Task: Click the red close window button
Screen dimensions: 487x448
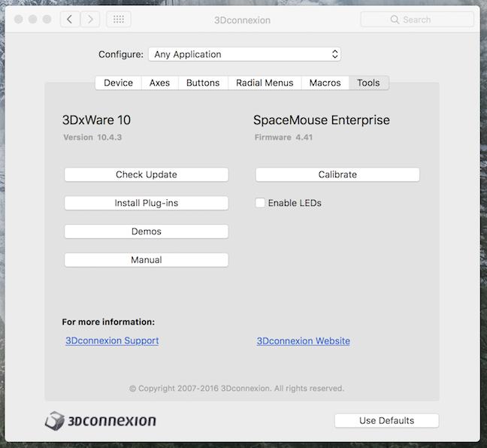Action: (x=19, y=20)
